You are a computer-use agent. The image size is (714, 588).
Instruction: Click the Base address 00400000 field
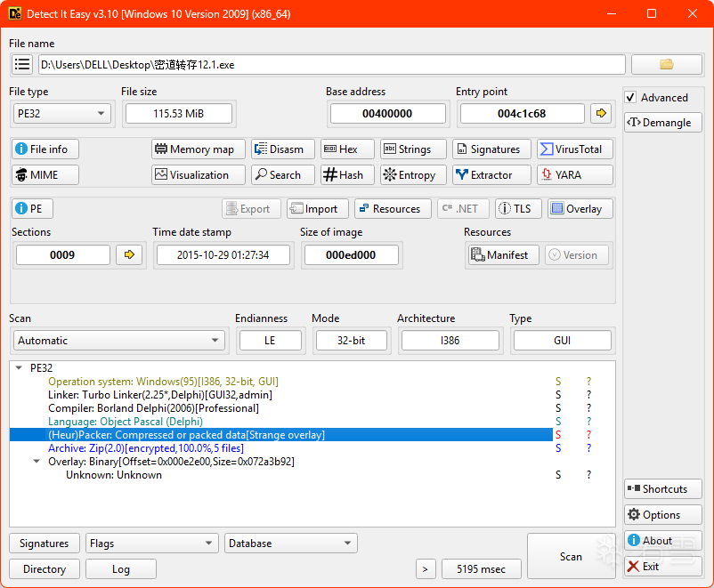[x=387, y=113]
